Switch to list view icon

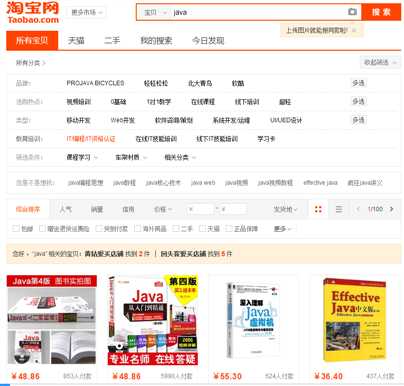coord(339,209)
